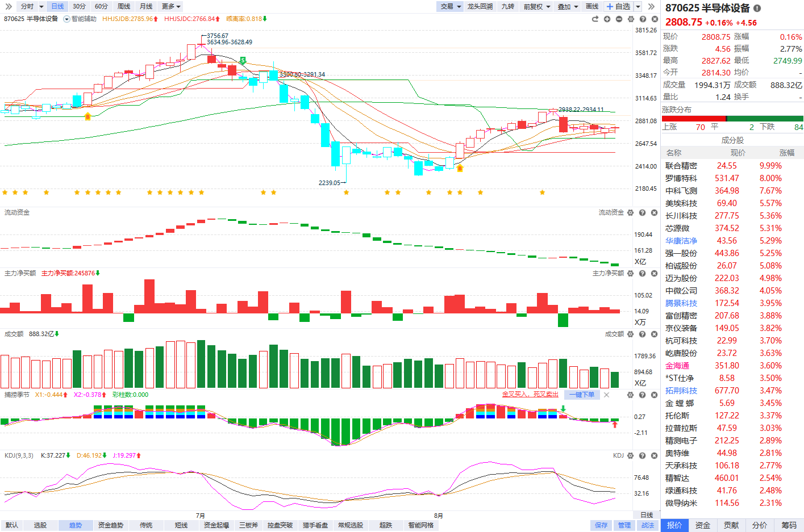
Task: Add stock via 自选 button
Action: tap(619, 6)
